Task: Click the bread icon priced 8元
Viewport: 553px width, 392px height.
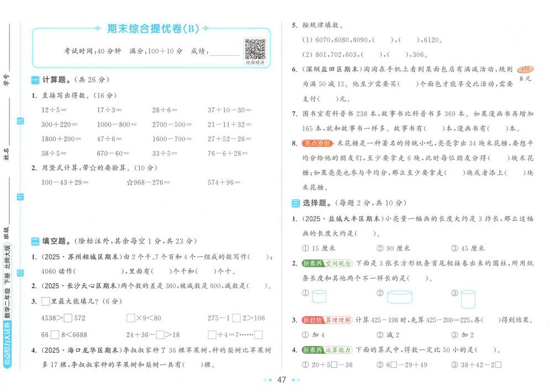Action: (x=525, y=69)
